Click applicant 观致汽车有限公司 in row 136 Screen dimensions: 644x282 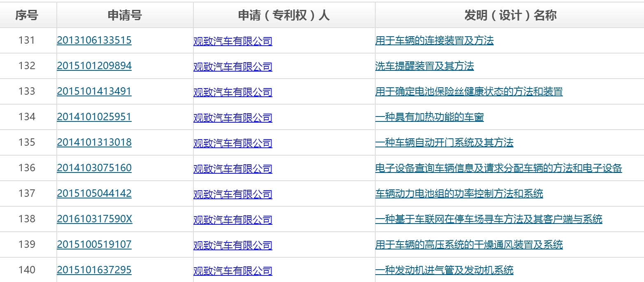233,169
